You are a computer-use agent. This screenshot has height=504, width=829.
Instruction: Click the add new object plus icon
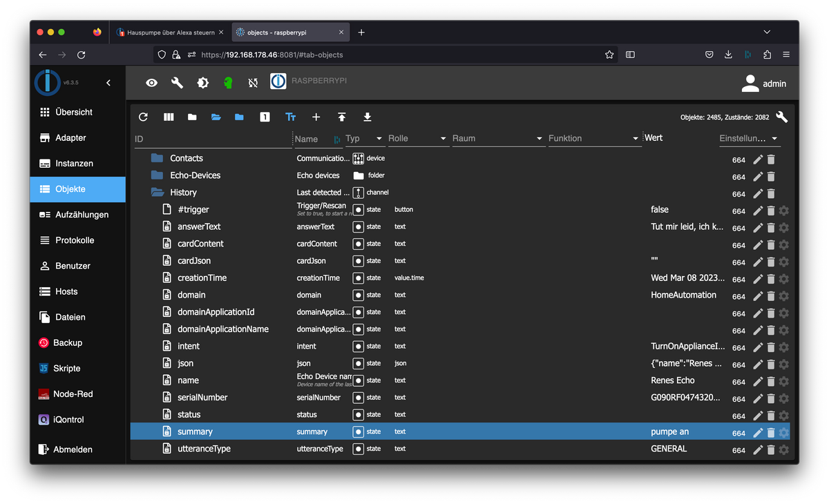[x=316, y=117]
